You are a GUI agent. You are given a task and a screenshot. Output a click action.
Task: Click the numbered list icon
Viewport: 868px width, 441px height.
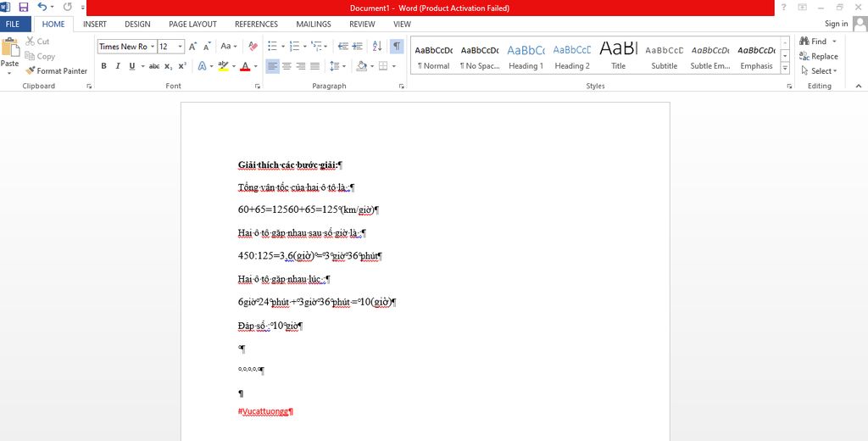(294, 47)
